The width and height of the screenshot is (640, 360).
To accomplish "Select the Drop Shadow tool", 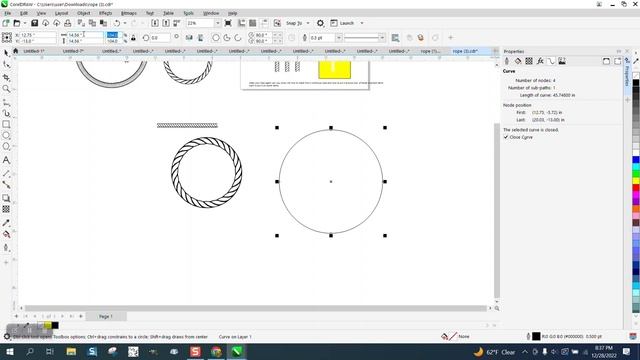I will (6, 198).
